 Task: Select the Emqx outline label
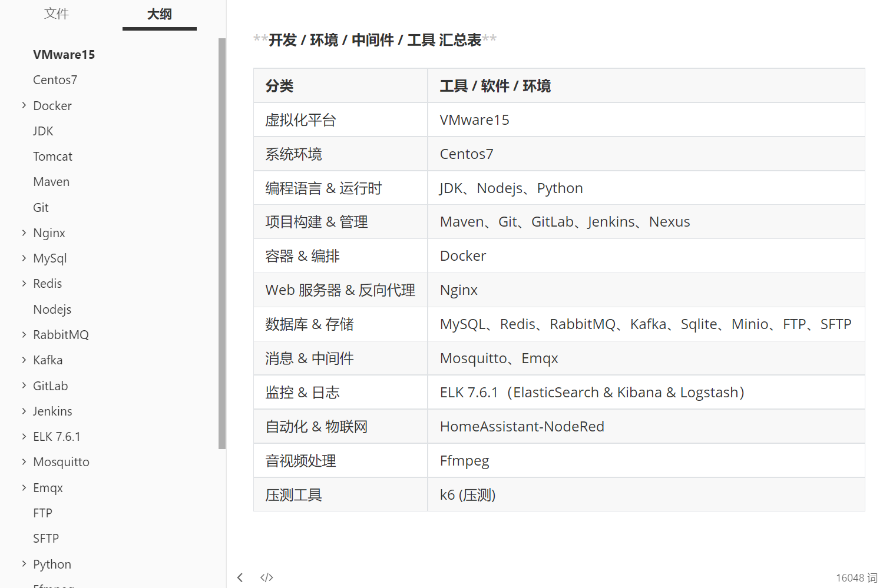point(48,488)
